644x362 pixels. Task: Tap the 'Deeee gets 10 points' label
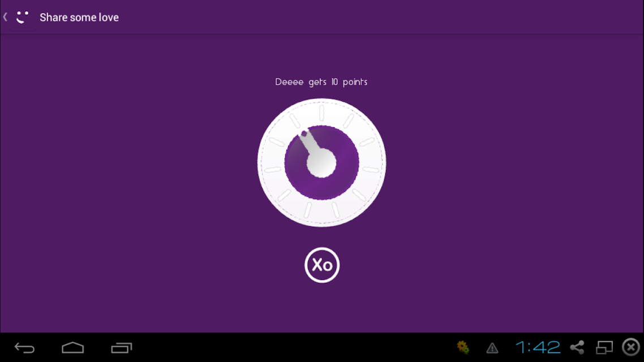[321, 82]
